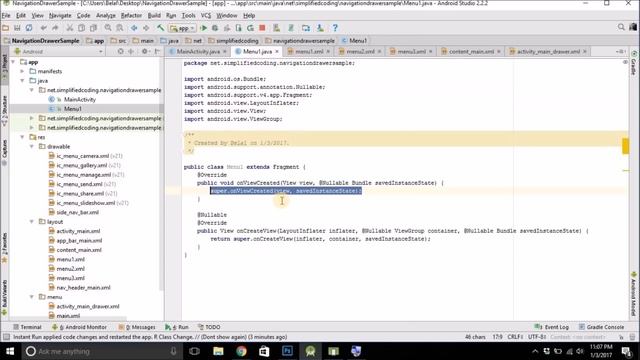
Task: Click the CRLF line separator status entry
Action: [515, 337]
